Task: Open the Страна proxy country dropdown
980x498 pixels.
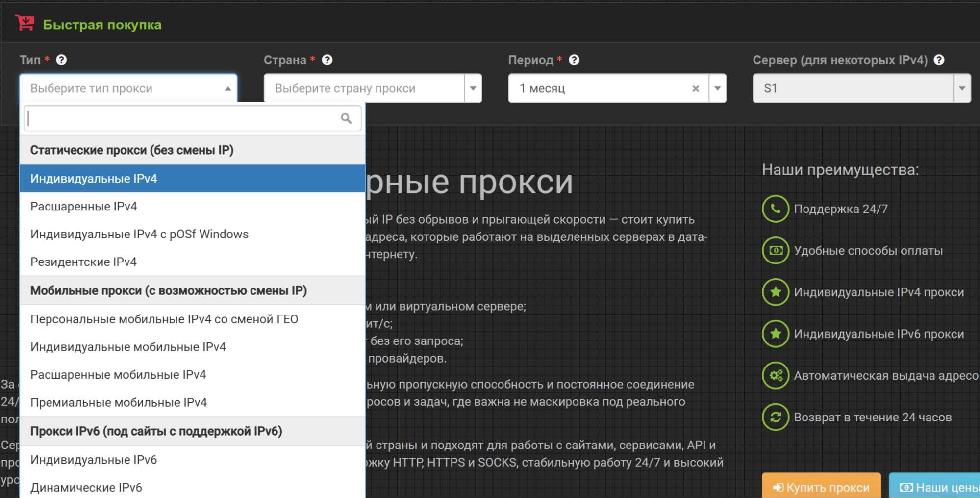Action: [472, 88]
